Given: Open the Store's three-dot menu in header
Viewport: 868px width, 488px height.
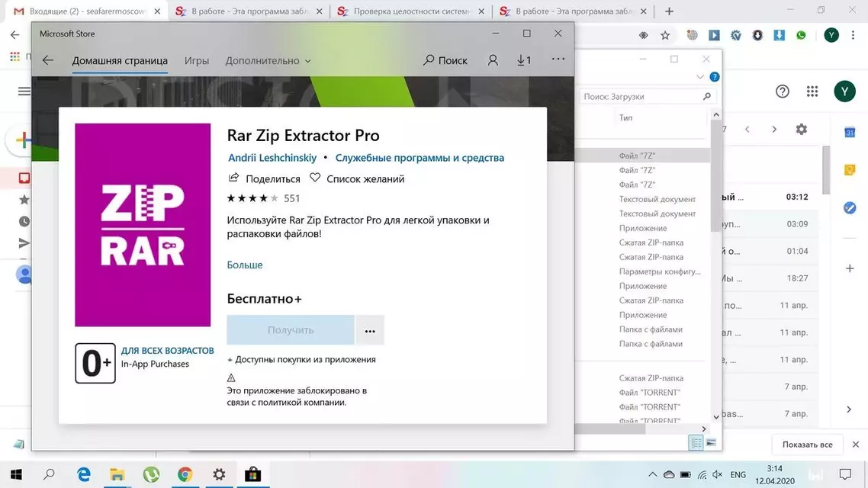Looking at the screenshot, I should click(x=558, y=59).
